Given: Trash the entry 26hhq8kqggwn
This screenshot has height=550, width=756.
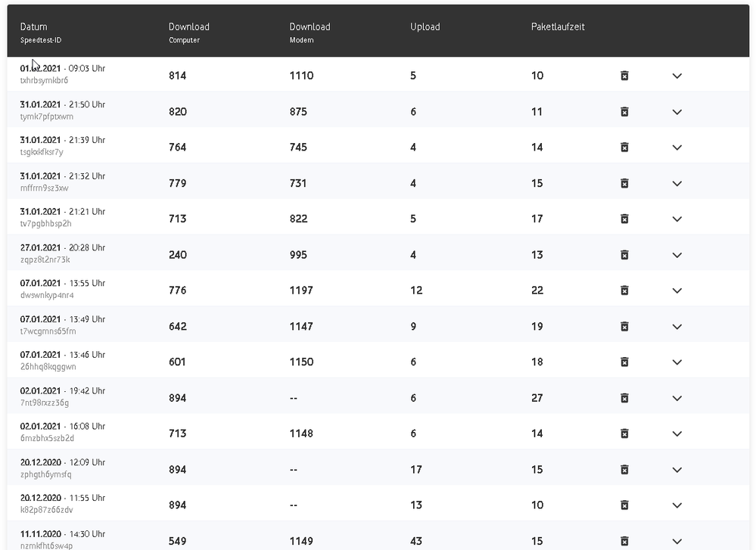Looking at the screenshot, I should (624, 362).
